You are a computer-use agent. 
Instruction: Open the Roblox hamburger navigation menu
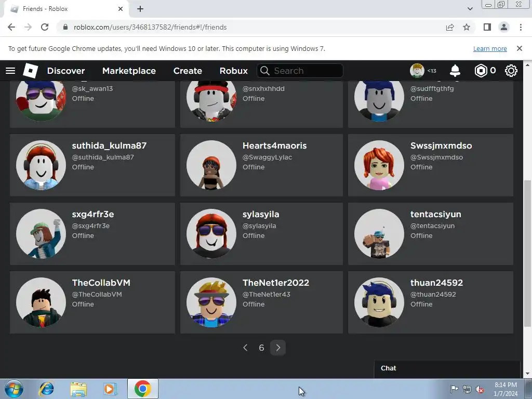(x=10, y=71)
